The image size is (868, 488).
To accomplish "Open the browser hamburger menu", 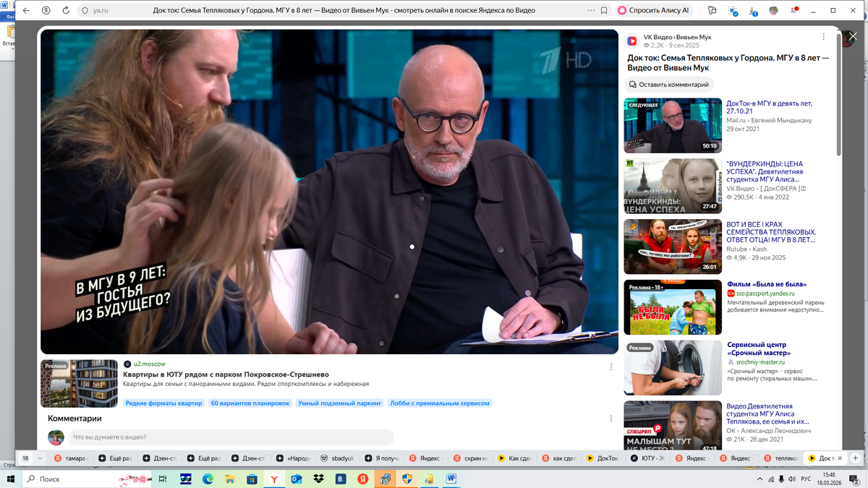I will (793, 11).
